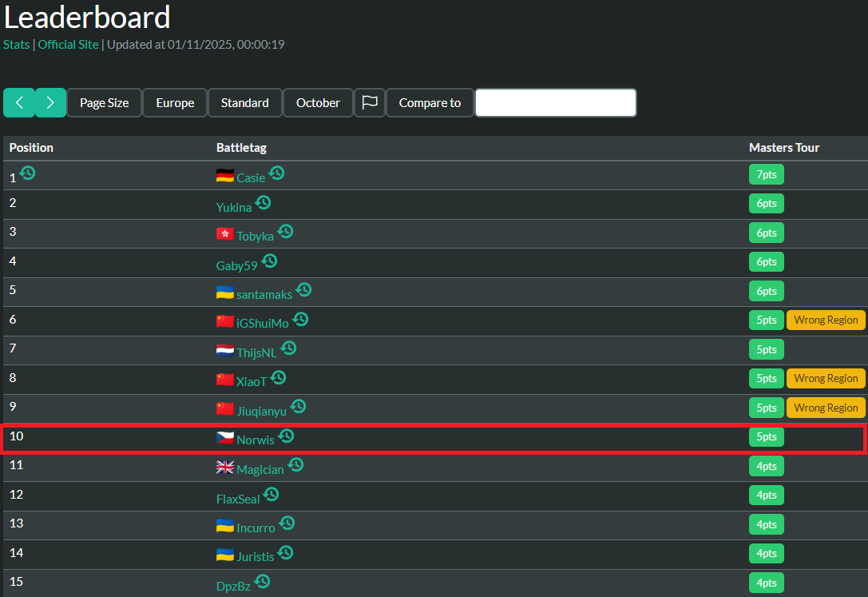Open history icon next to Magician
The width and height of the screenshot is (868, 597).
296,464
